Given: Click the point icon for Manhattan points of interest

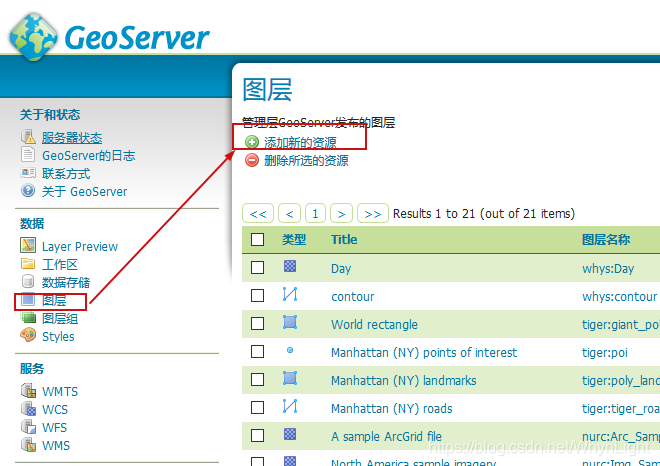Looking at the screenshot, I should coord(290,350).
